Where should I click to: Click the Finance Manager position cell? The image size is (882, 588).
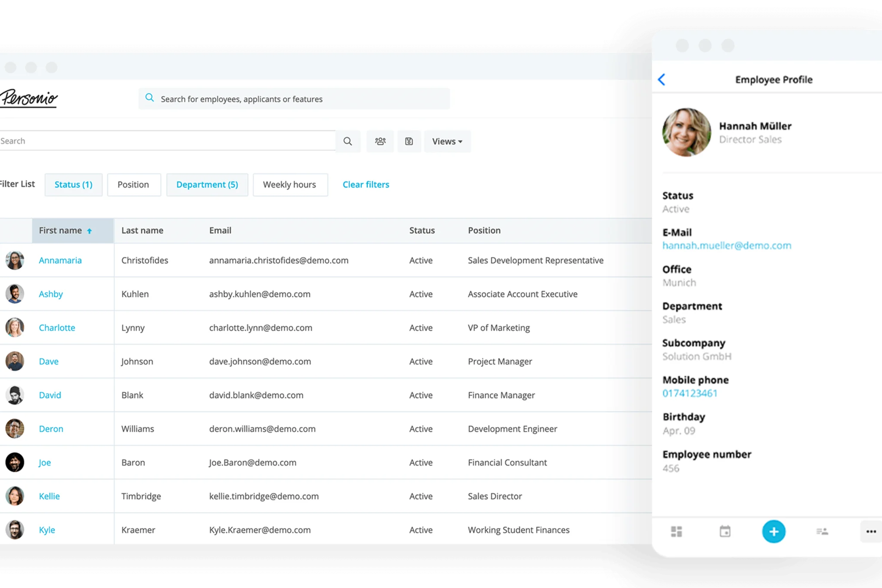point(501,395)
